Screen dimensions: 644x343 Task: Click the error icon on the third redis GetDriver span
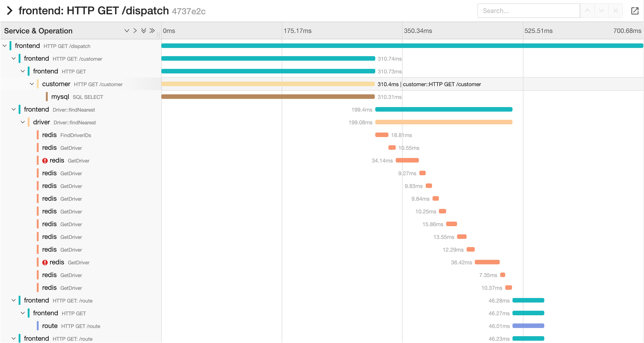coord(45,160)
